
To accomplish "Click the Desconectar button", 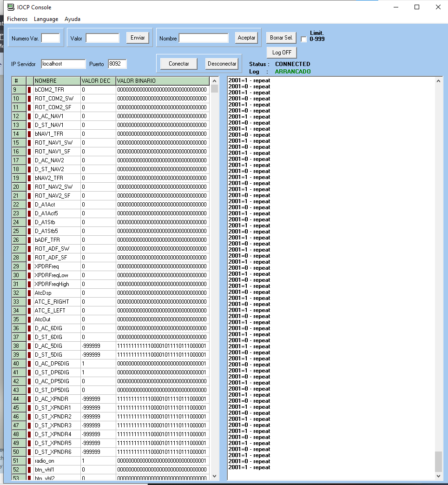I will 222,64.
